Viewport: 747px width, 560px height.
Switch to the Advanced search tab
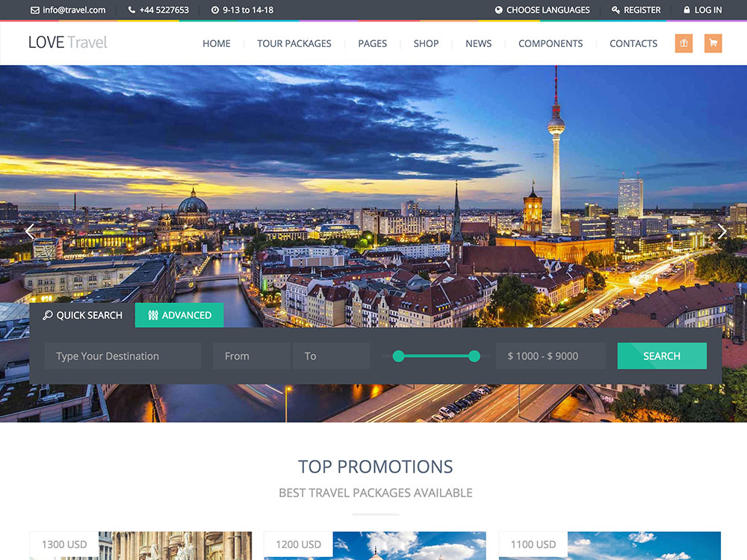(x=179, y=315)
